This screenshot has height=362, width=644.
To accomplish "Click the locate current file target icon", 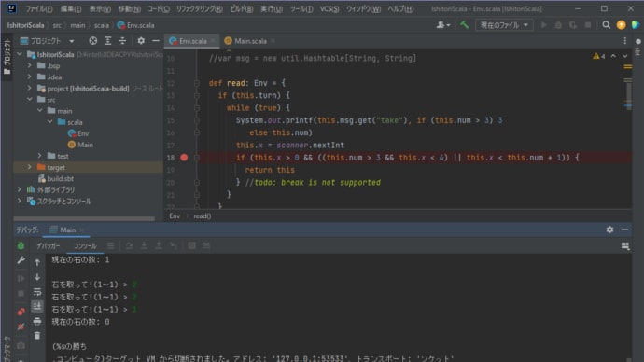I will pyautogui.click(x=93, y=41).
